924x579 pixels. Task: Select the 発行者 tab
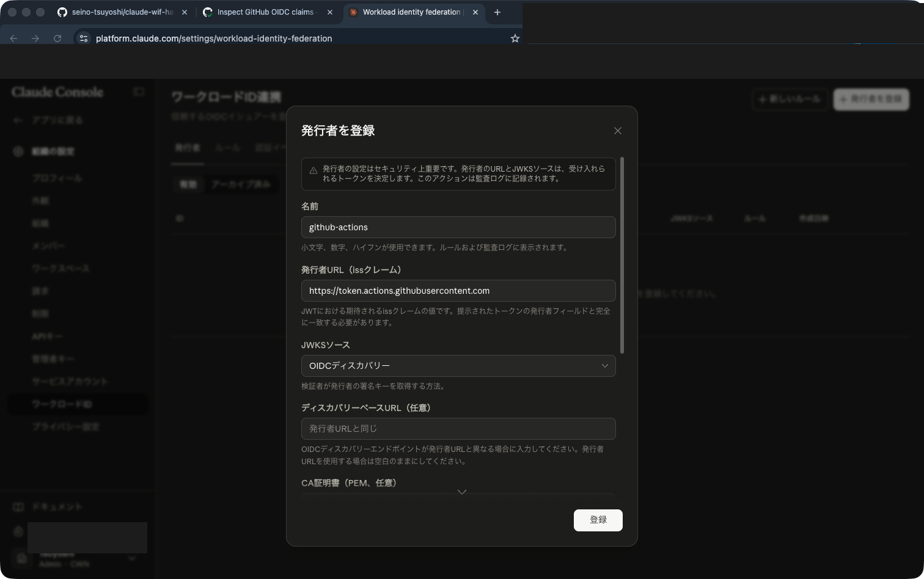(x=187, y=148)
